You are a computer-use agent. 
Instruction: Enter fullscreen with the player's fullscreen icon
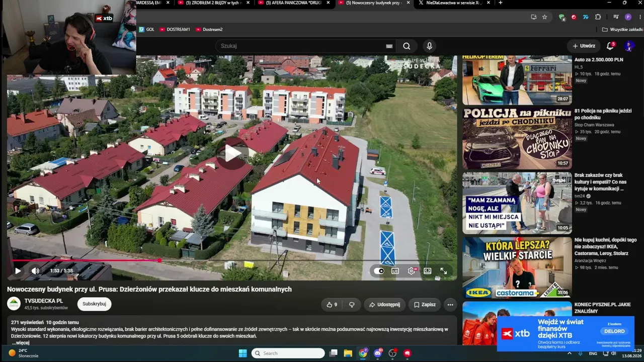tap(443, 271)
